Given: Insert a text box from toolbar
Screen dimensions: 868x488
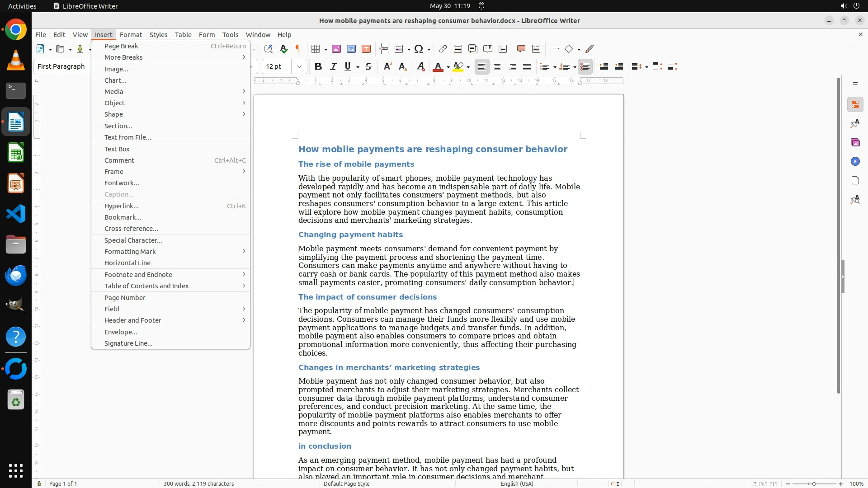Looking at the screenshot, I should pos(366,49).
